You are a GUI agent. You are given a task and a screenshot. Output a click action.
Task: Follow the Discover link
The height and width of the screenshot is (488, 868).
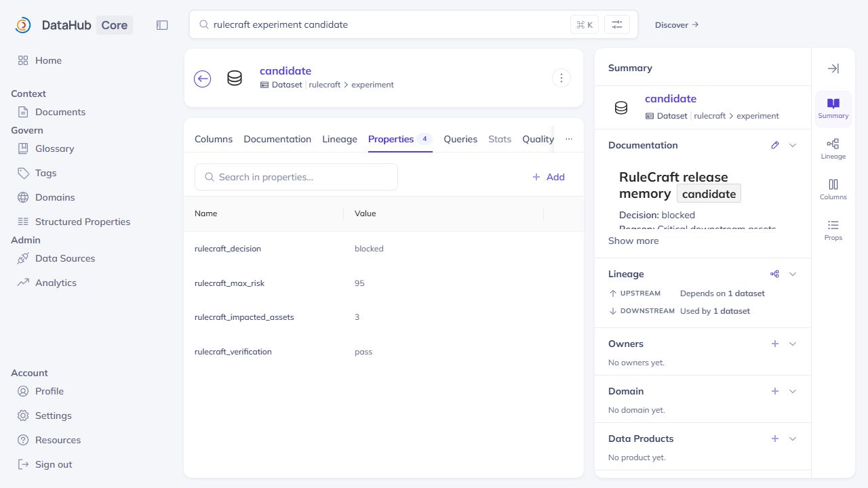click(x=676, y=25)
